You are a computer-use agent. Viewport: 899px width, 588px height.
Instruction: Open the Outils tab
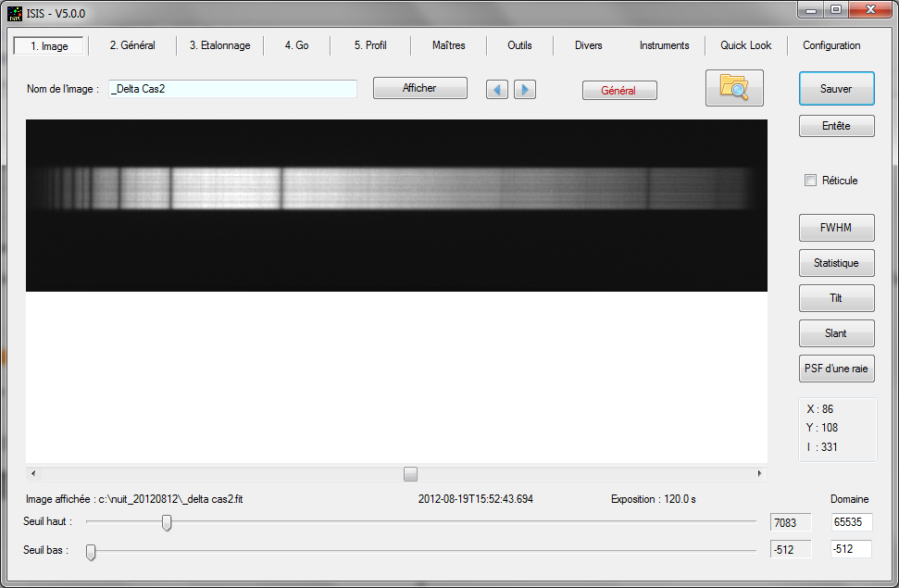[x=519, y=45]
